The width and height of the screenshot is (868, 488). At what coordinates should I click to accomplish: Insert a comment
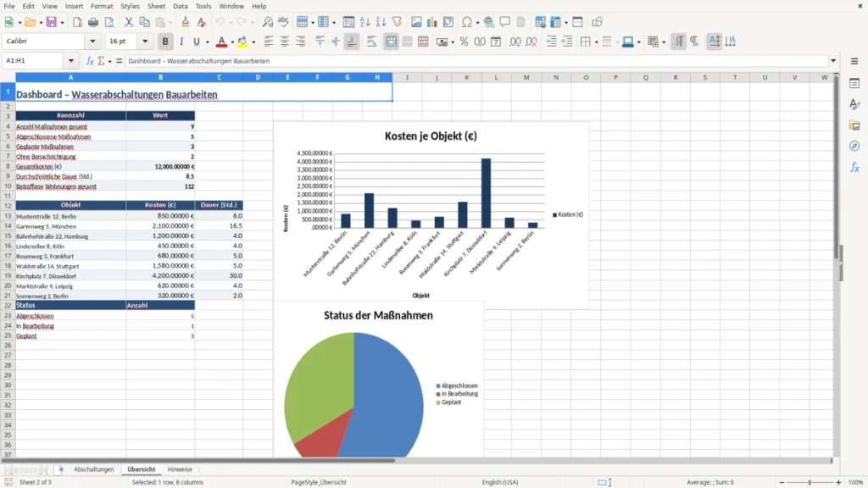tap(505, 22)
